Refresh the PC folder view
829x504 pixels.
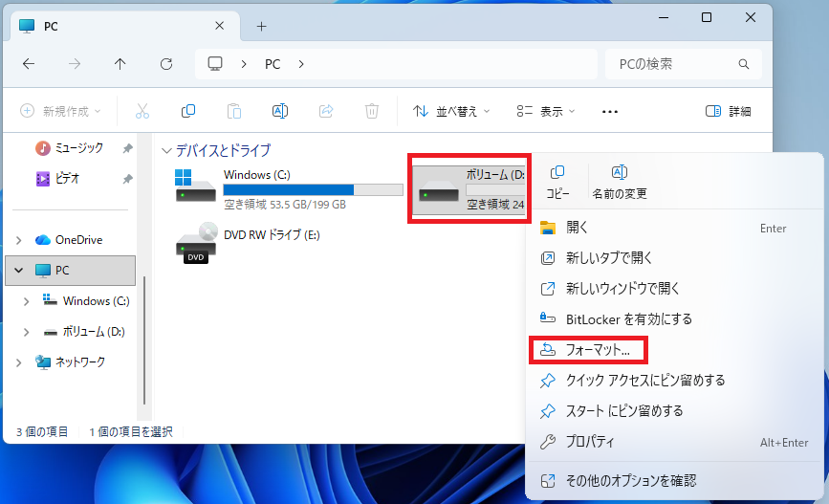166,64
